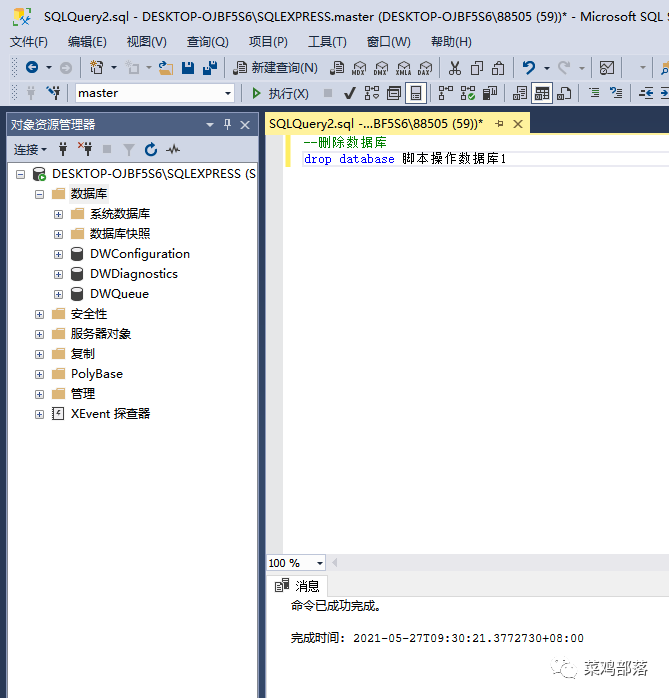Expand the DWDiagnostics database

click(58, 274)
